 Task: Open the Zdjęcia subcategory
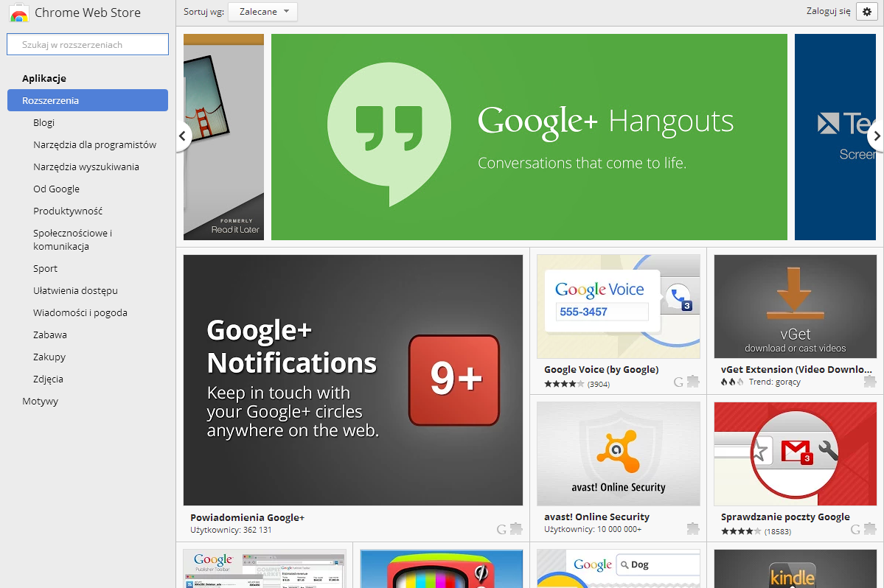coord(48,379)
